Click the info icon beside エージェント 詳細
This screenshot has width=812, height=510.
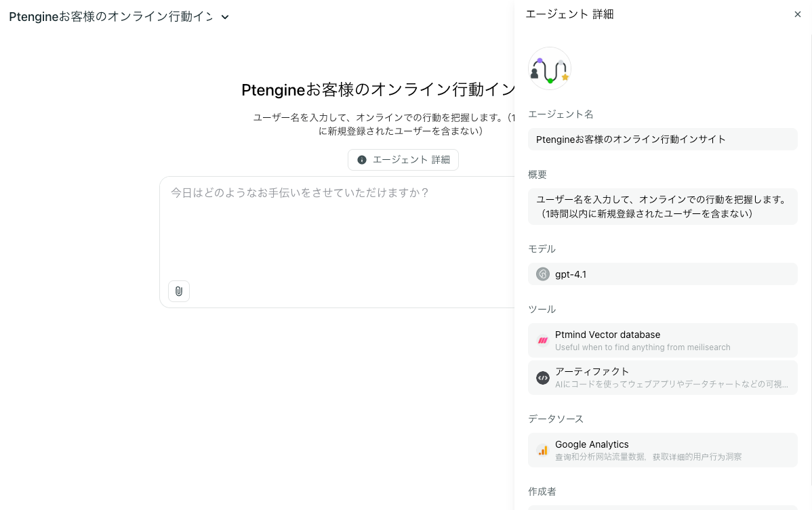click(x=362, y=160)
